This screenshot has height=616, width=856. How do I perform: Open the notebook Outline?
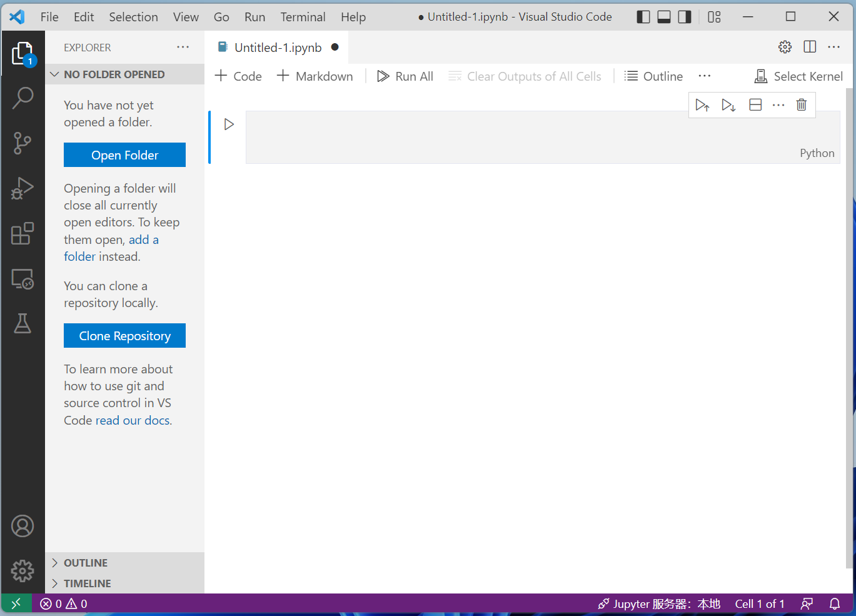point(654,76)
